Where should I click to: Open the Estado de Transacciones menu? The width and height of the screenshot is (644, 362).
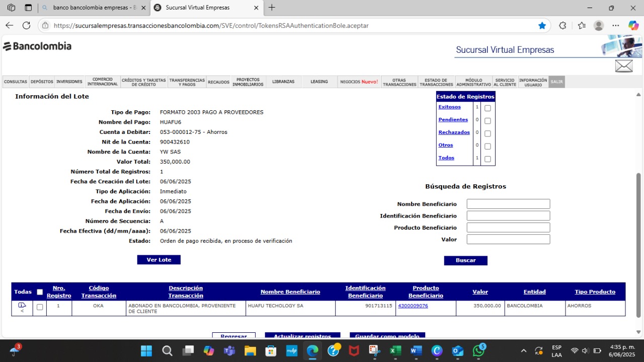(436, 82)
